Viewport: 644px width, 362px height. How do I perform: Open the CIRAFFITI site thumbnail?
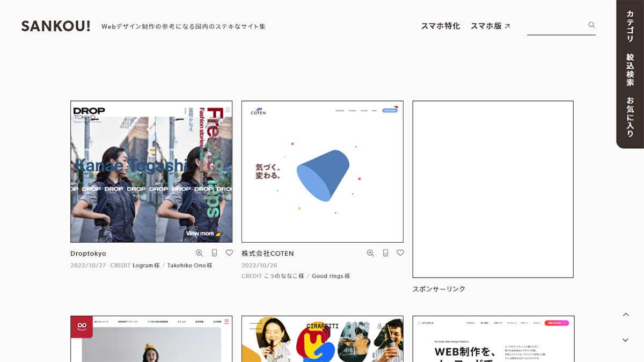pos(323,339)
